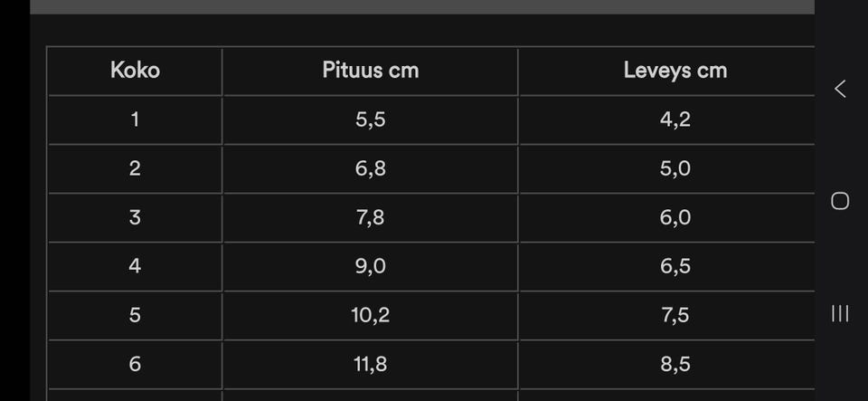This screenshot has width=868, height=401.
Task: Click the 6,8 length cell
Action: point(371,168)
